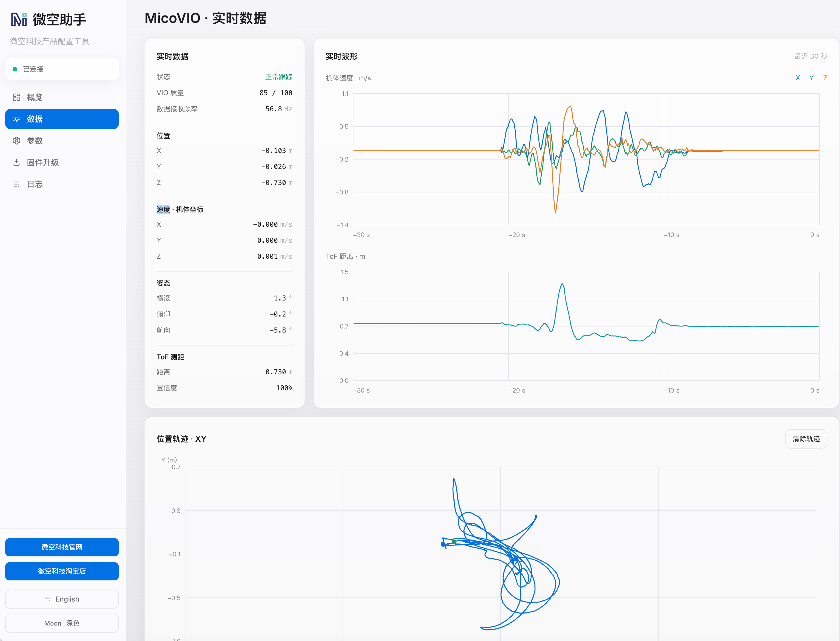The width and height of the screenshot is (840, 641).
Task: Click the green connected status dot
Action: click(15, 69)
